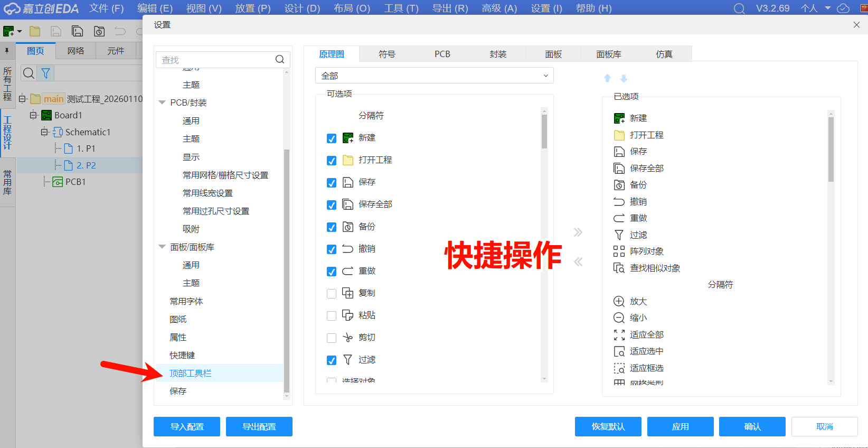This screenshot has height=448, width=868.
Task: Collapse the 面板/面板库 settings group
Action: click(162, 247)
